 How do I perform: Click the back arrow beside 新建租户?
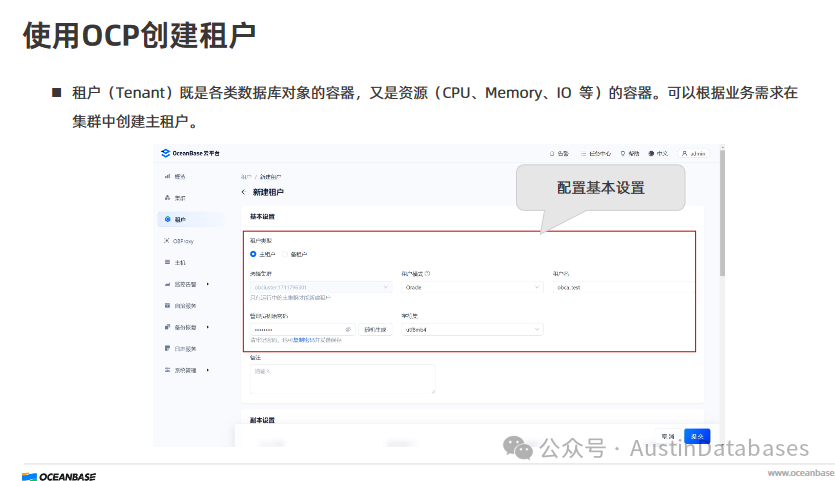pos(243,192)
